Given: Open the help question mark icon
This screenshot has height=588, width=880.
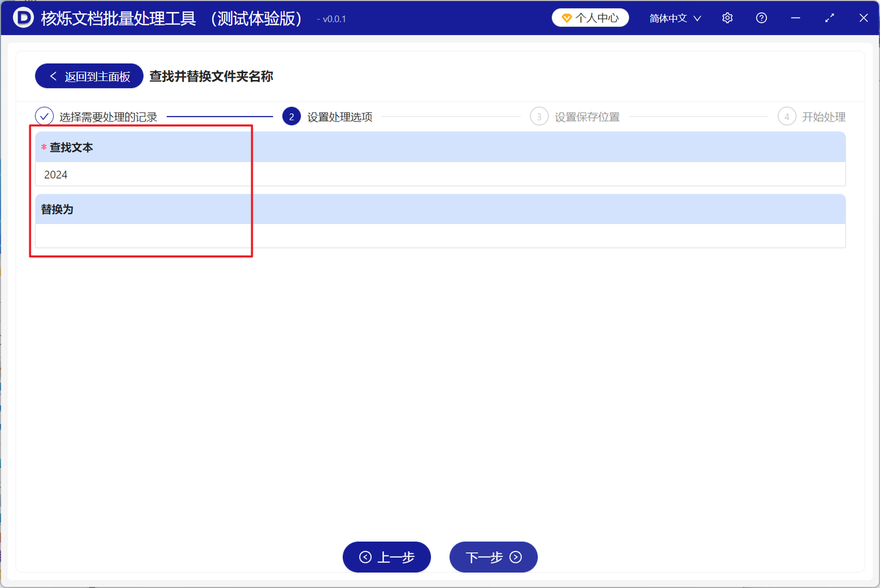Looking at the screenshot, I should (x=761, y=18).
